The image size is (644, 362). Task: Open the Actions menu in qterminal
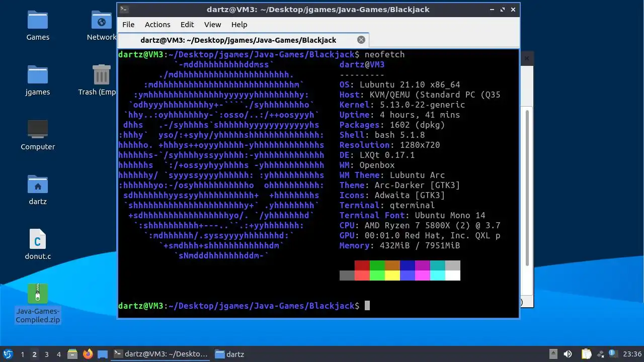click(x=157, y=24)
